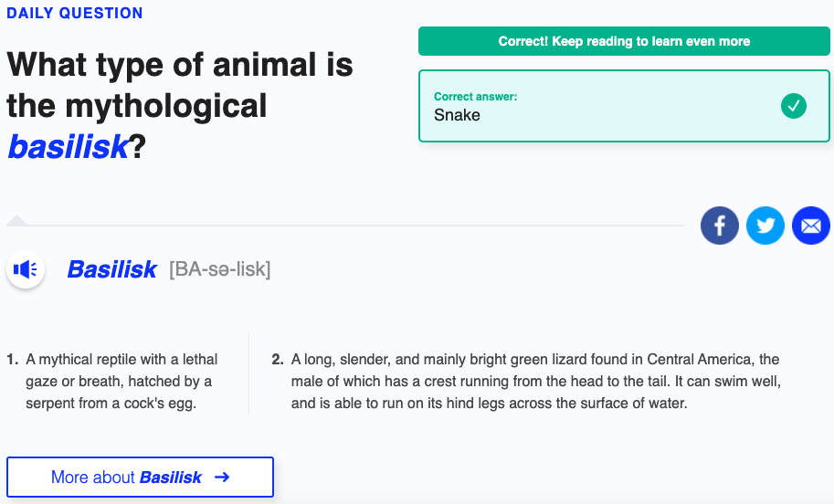Play the Basilisk pronunciation audio
Viewport: 834px width, 504px height.
26,269
